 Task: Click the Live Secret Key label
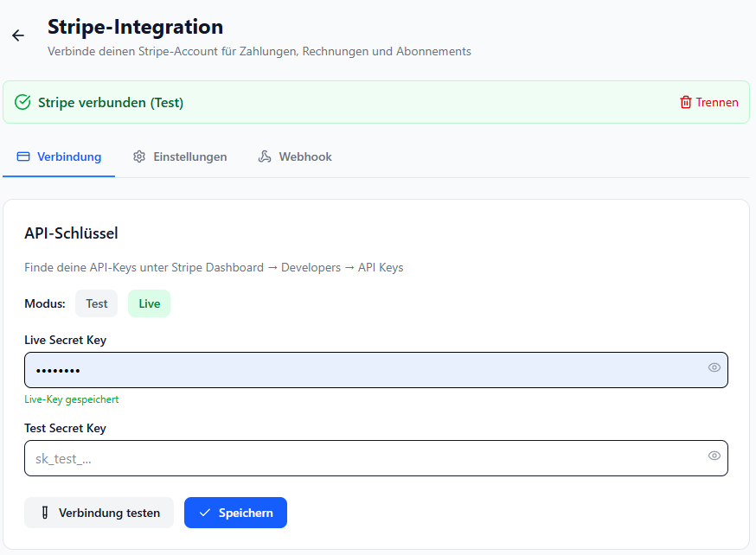pos(66,340)
